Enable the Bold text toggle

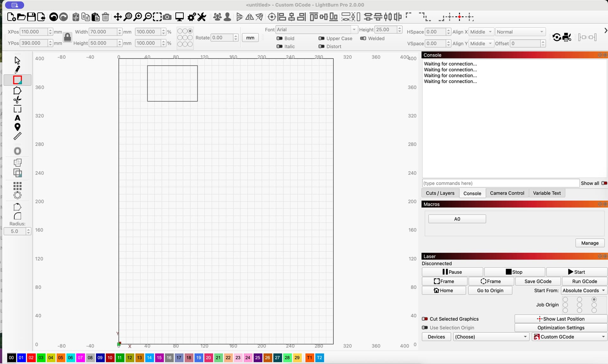(x=279, y=38)
